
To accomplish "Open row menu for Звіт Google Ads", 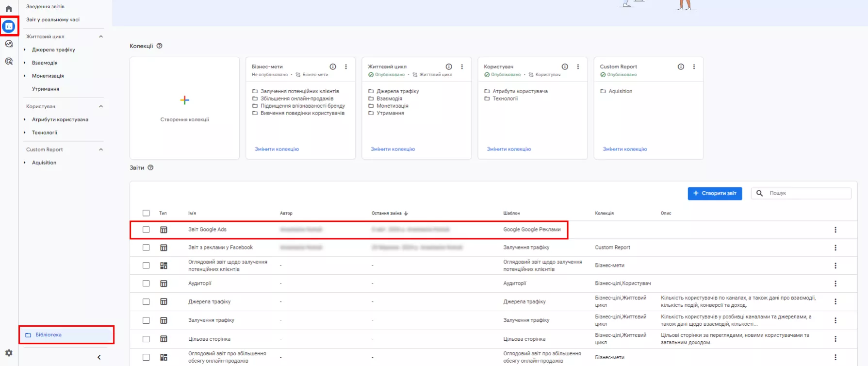I will (x=835, y=230).
